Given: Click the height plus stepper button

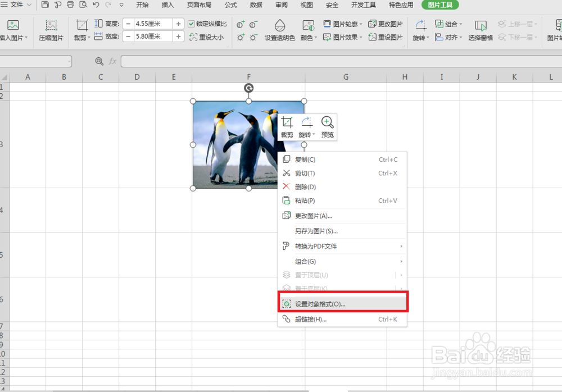Looking at the screenshot, I should point(179,24).
